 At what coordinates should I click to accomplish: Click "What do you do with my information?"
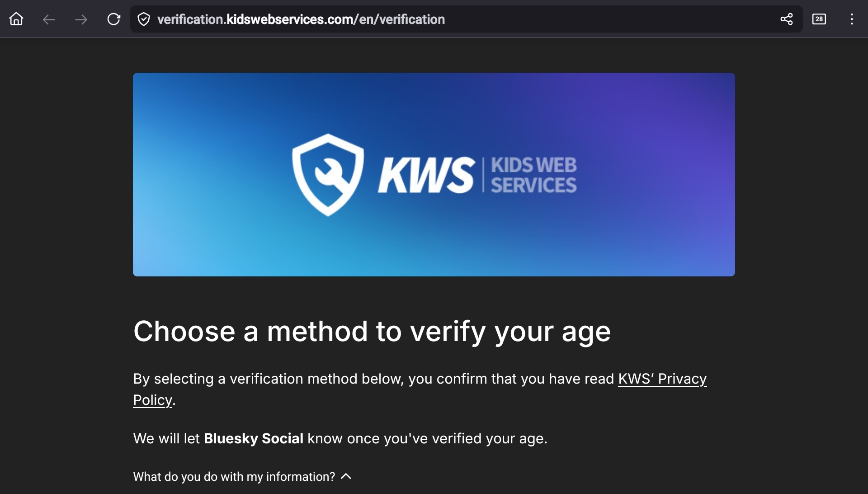click(x=234, y=476)
